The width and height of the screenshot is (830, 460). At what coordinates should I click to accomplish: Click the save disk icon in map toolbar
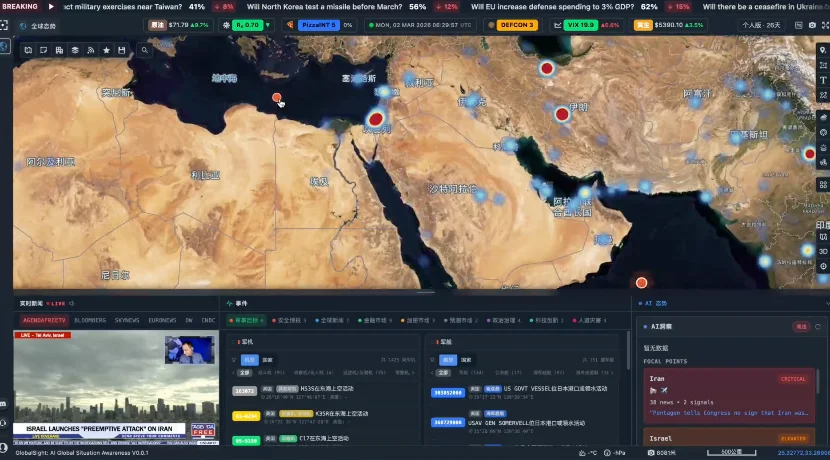point(121,49)
